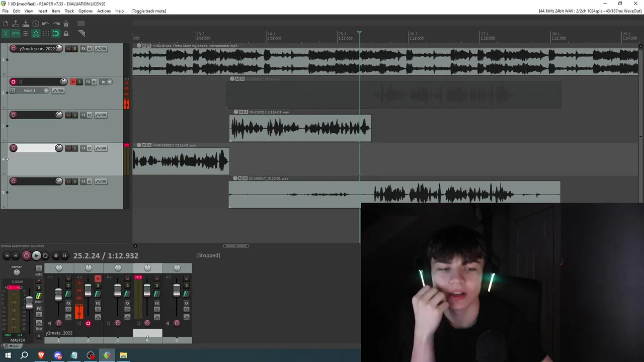Click the TRIM envelope button on track 3
Screen dimensions: 644x362
click(x=101, y=115)
